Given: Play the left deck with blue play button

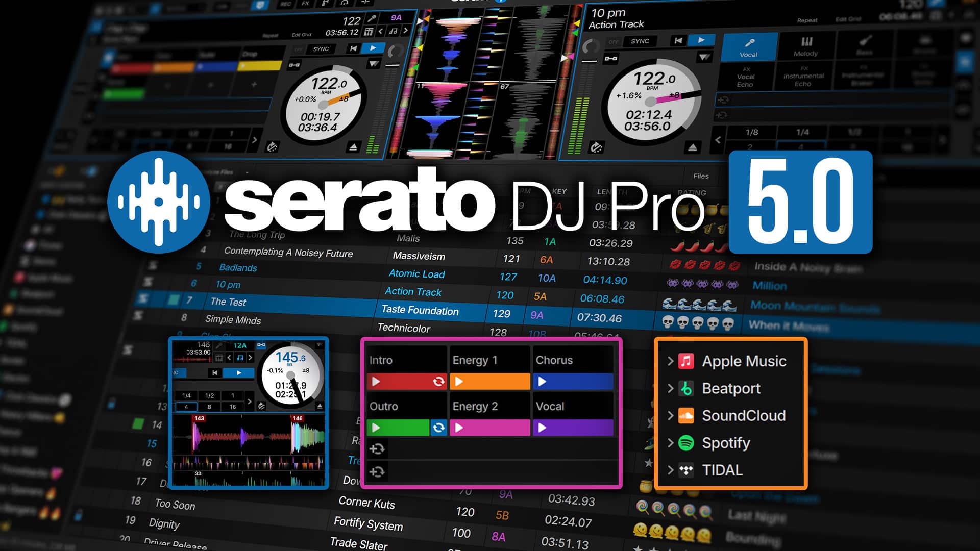Looking at the screenshot, I should tap(373, 48).
